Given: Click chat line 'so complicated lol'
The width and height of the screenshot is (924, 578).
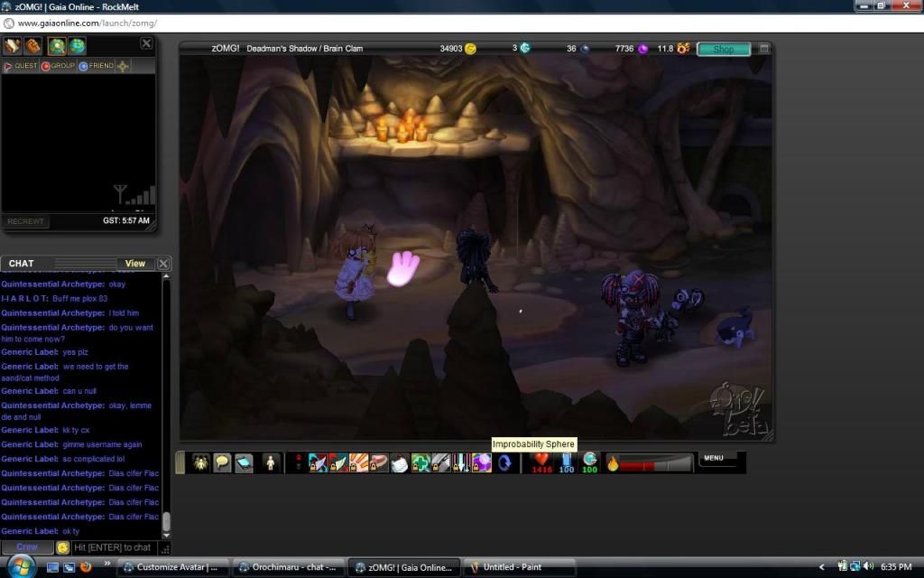Looking at the screenshot, I should coord(94,459).
